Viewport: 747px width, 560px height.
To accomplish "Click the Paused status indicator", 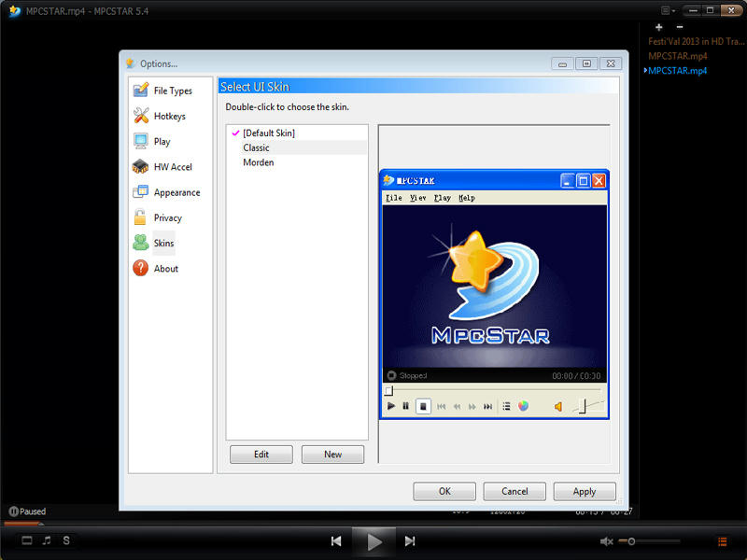I will [x=27, y=511].
